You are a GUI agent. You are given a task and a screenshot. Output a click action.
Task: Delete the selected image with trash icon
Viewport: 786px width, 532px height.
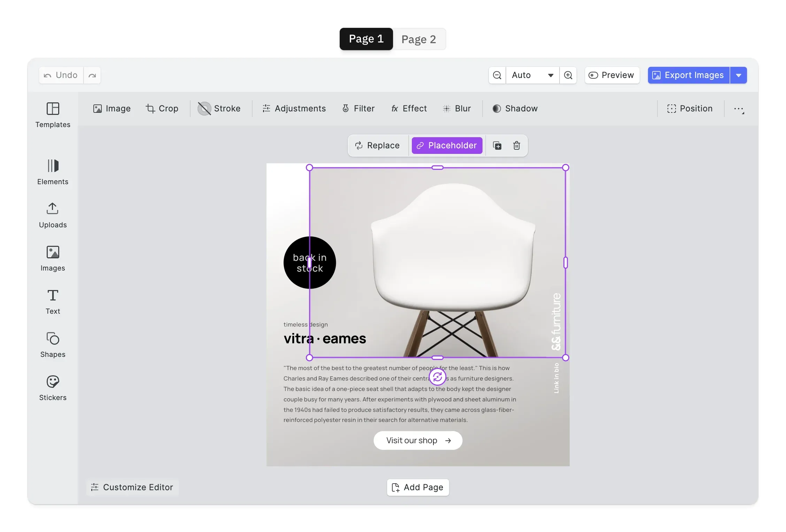point(517,146)
